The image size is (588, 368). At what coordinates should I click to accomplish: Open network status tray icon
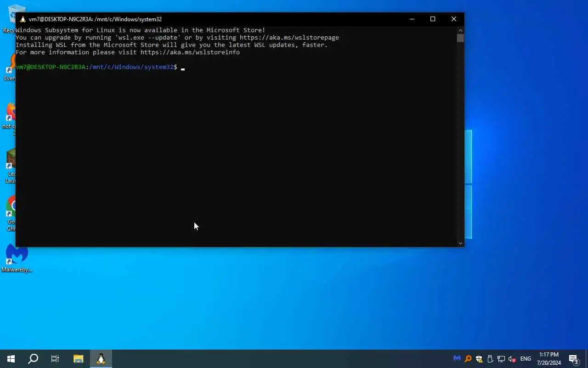[x=501, y=359]
